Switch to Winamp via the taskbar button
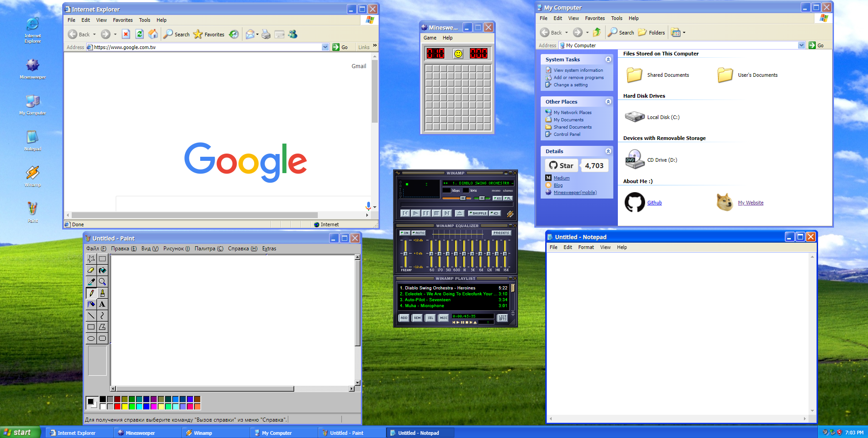 coord(216,433)
